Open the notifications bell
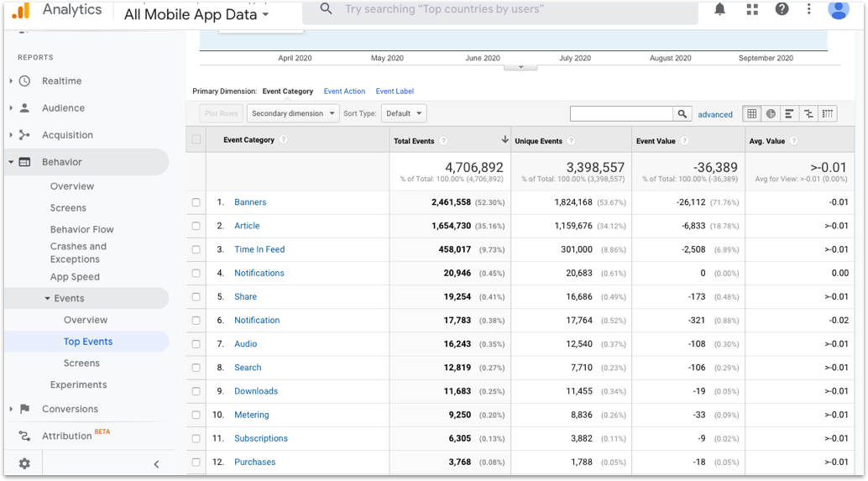Screen dimensions: 868x481 [719, 9]
